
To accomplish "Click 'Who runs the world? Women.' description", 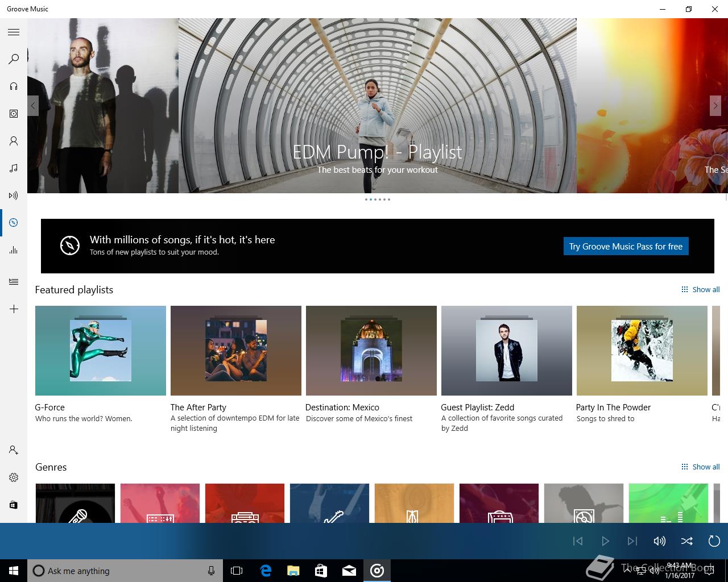I will point(84,418).
